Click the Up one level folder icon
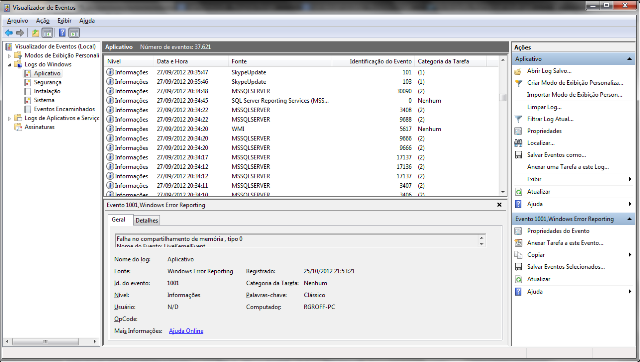The height and width of the screenshot is (362, 640). click(x=36, y=33)
